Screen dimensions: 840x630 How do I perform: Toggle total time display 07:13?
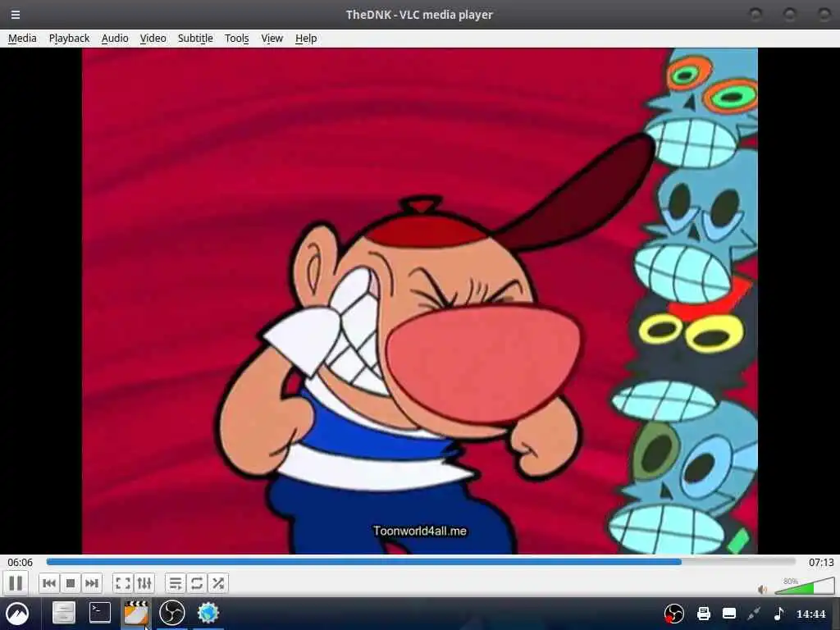(821, 562)
